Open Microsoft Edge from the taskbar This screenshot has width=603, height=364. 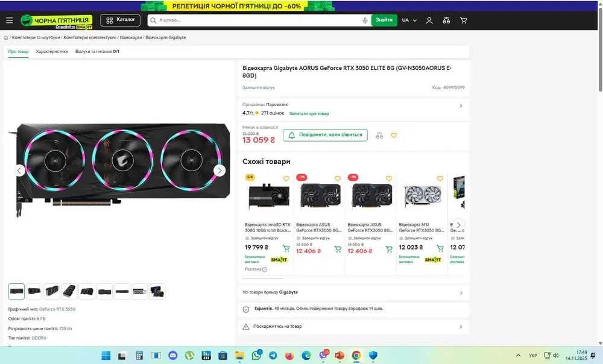(306, 355)
